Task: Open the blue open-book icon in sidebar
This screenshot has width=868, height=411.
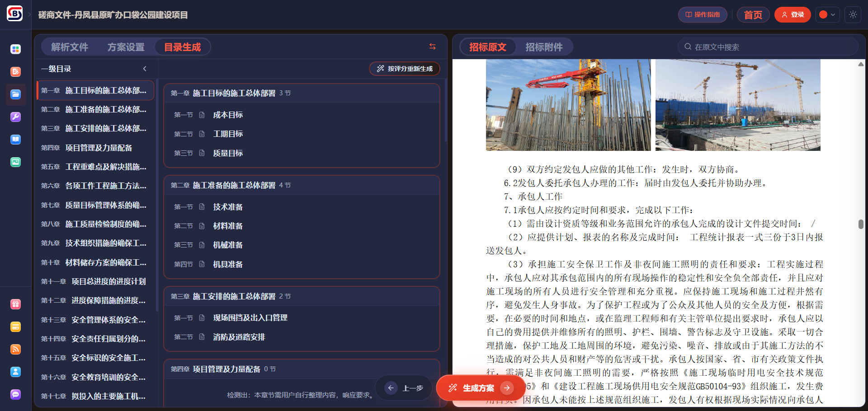Action: coord(15,140)
